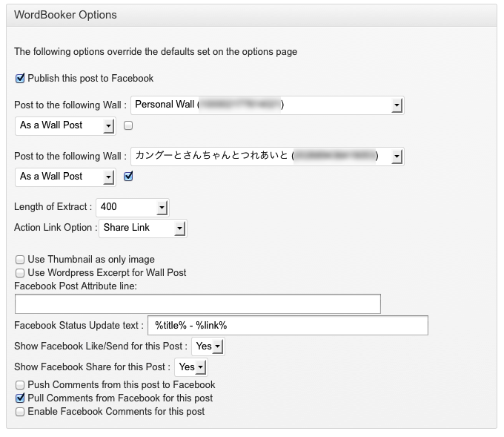Enable Use Wordpress Excerpt for Wall Post
504x437 pixels.
(x=20, y=273)
